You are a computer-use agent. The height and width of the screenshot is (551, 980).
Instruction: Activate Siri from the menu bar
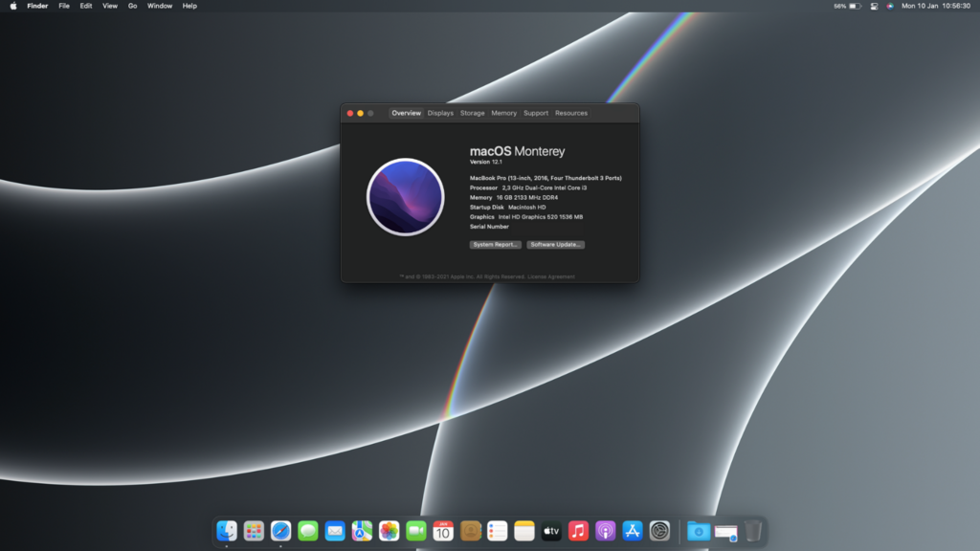point(890,6)
